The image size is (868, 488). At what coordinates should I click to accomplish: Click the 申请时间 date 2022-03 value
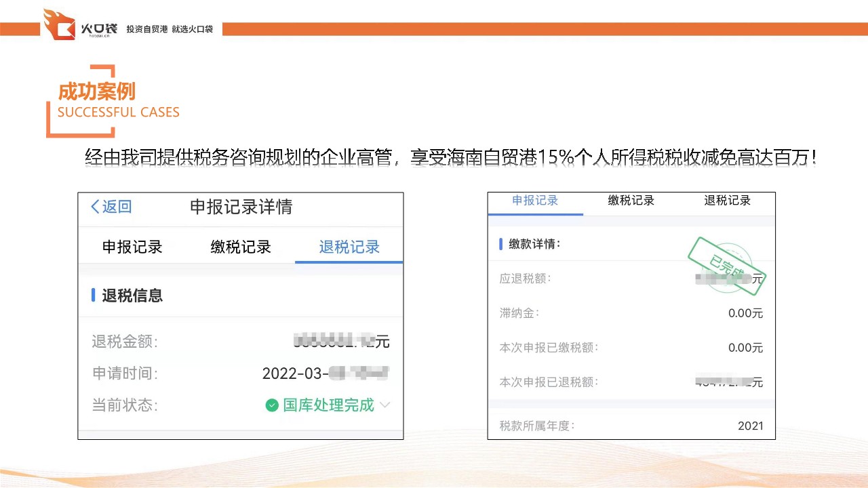tap(325, 373)
